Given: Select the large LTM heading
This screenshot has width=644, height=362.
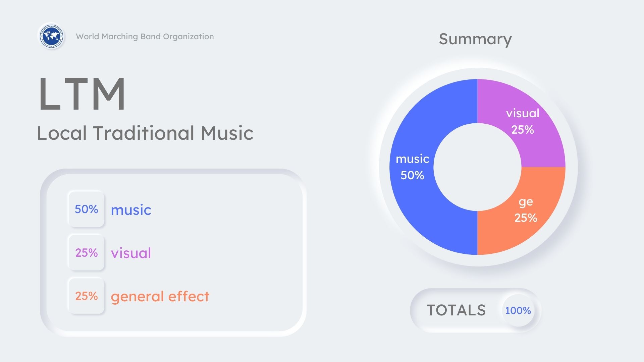Looking at the screenshot, I should click(x=82, y=94).
